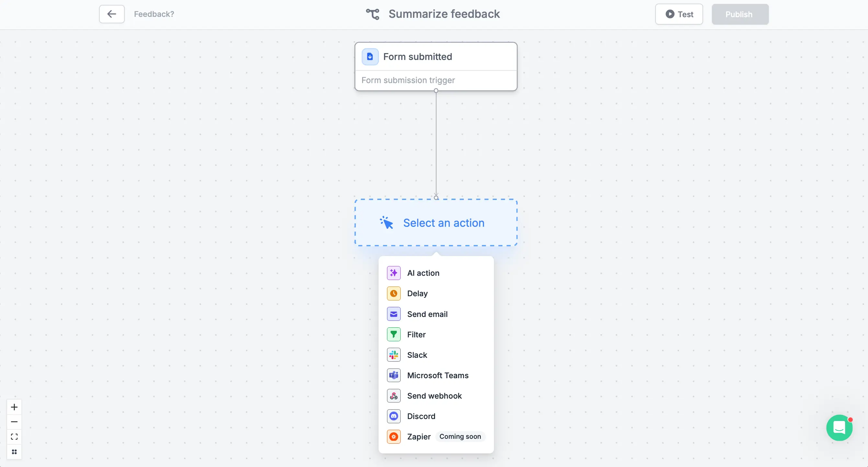Choose Microsoft Teams from the action menu
868x467 pixels.
[438, 375]
